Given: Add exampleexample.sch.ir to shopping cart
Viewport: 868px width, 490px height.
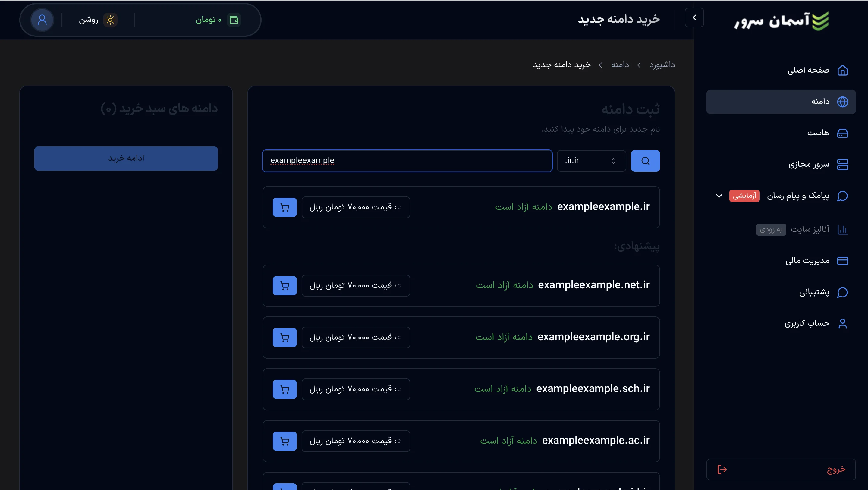Looking at the screenshot, I should click(x=285, y=389).
